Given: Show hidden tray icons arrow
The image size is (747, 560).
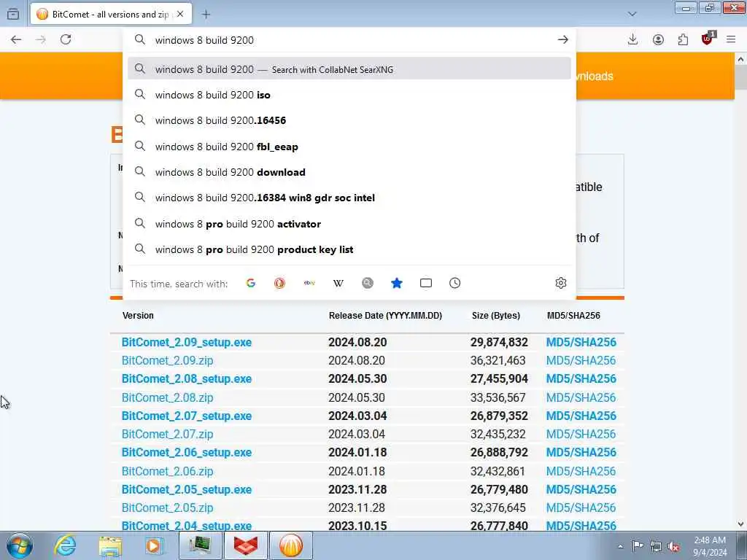Looking at the screenshot, I should pyautogui.click(x=620, y=546).
